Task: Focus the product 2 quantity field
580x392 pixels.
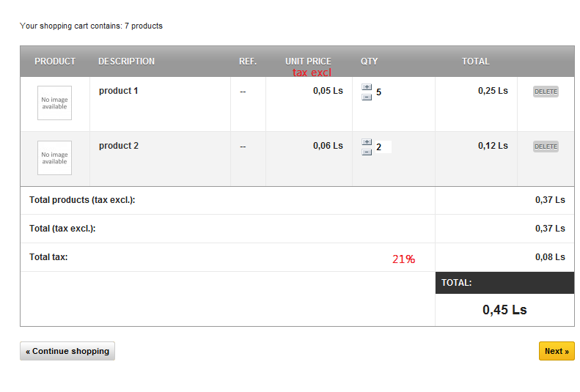Action: point(383,147)
